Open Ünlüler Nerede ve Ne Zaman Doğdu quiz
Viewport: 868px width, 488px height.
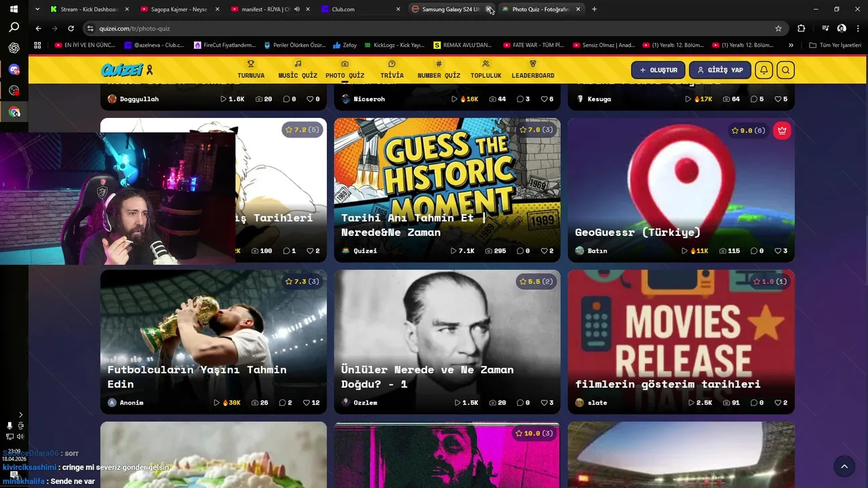pyautogui.click(x=447, y=342)
